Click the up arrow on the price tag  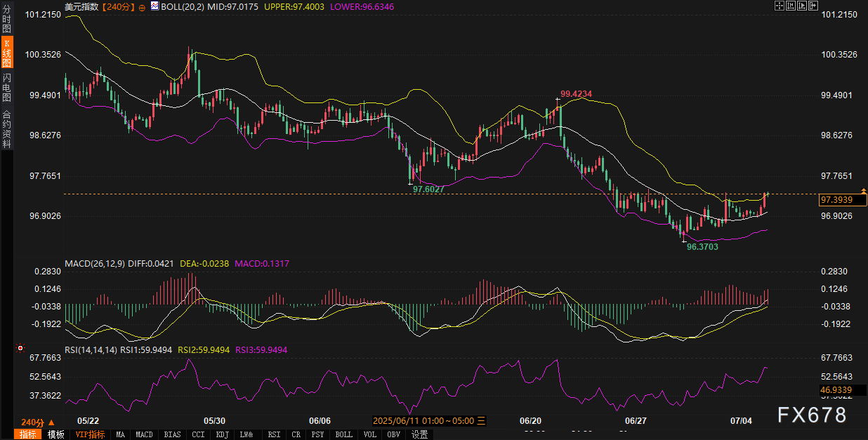tap(862, 191)
